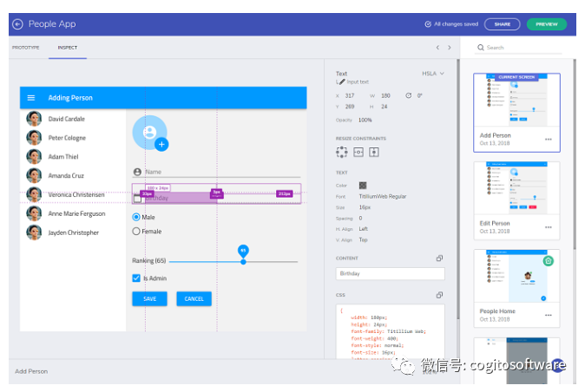The height and width of the screenshot is (392, 585).
Task: Click the TitilliumWeb Regular font value
Action: pyautogui.click(x=383, y=196)
